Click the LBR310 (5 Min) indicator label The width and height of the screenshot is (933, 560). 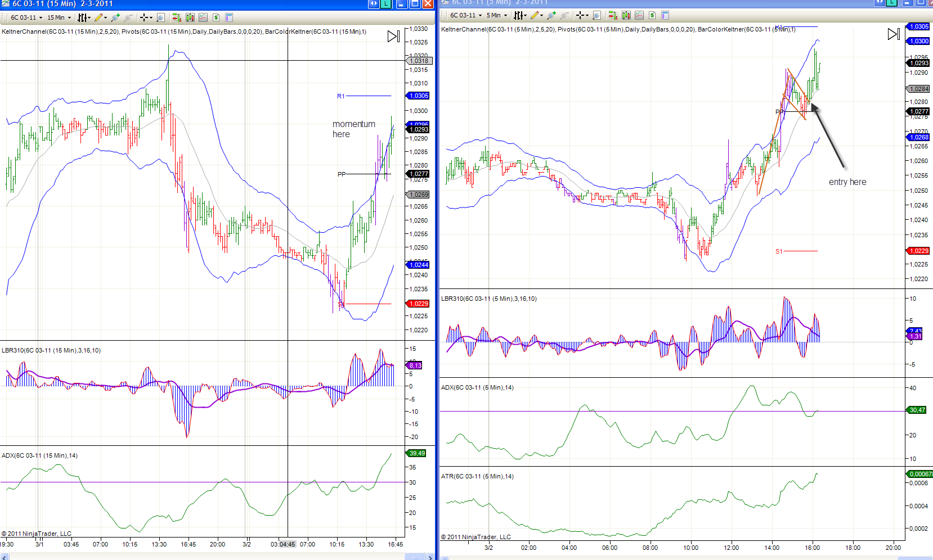coord(488,299)
